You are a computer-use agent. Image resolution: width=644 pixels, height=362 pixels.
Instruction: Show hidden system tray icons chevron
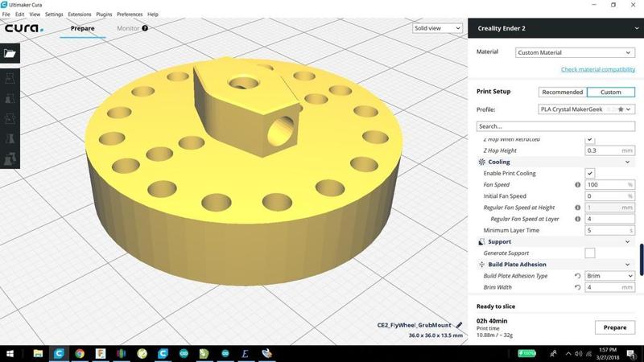pyautogui.click(x=568, y=353)
